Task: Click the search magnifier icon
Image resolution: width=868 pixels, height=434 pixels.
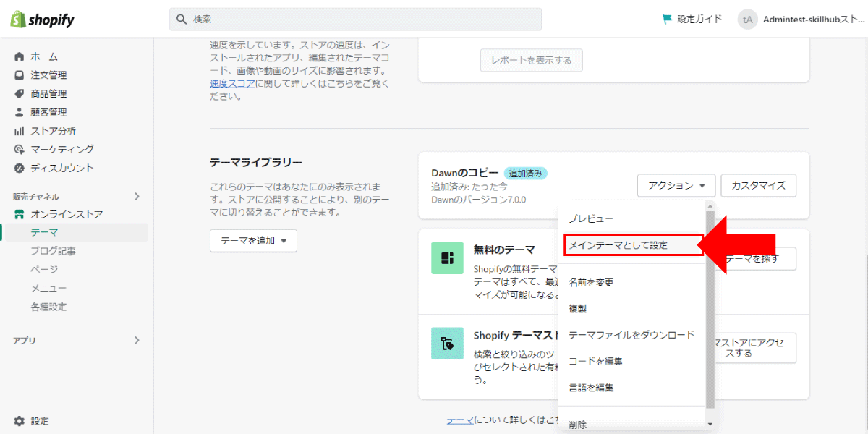Action: coord(182,20)
